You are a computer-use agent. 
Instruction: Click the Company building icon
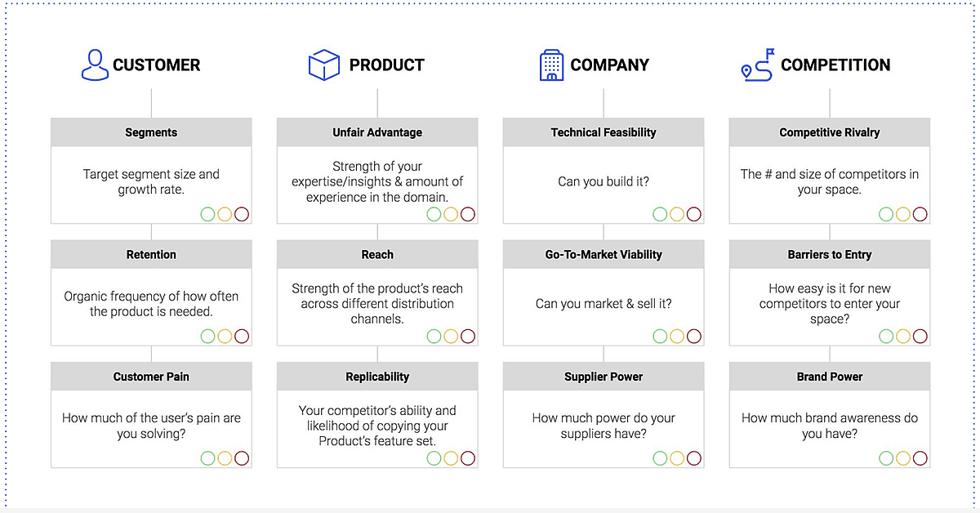tap(551, 65)
